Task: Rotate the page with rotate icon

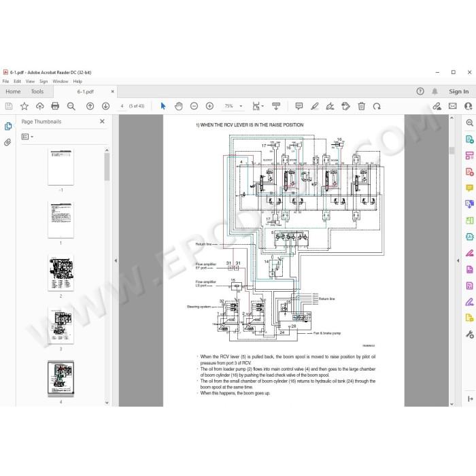Action: pyautogui.click(x=377, y=106)
